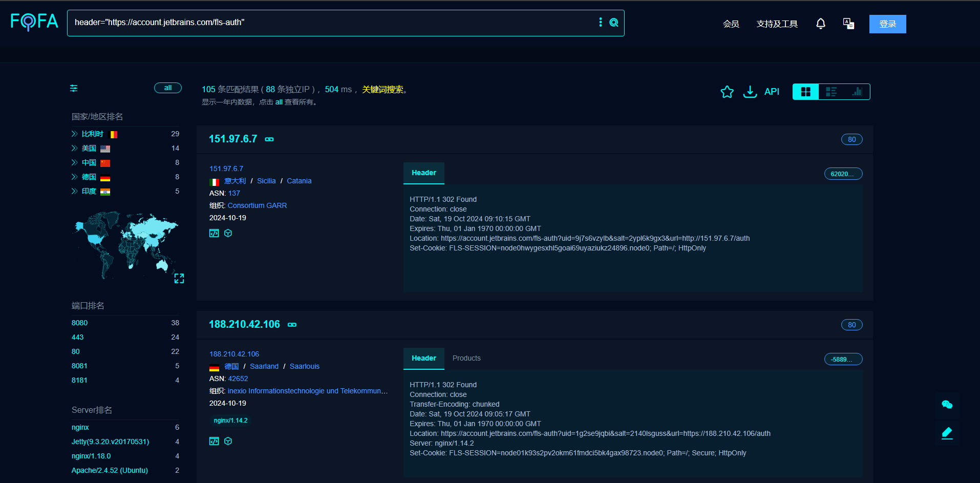
Task: Run search with magnifier icon
Action: coord(614,23)
